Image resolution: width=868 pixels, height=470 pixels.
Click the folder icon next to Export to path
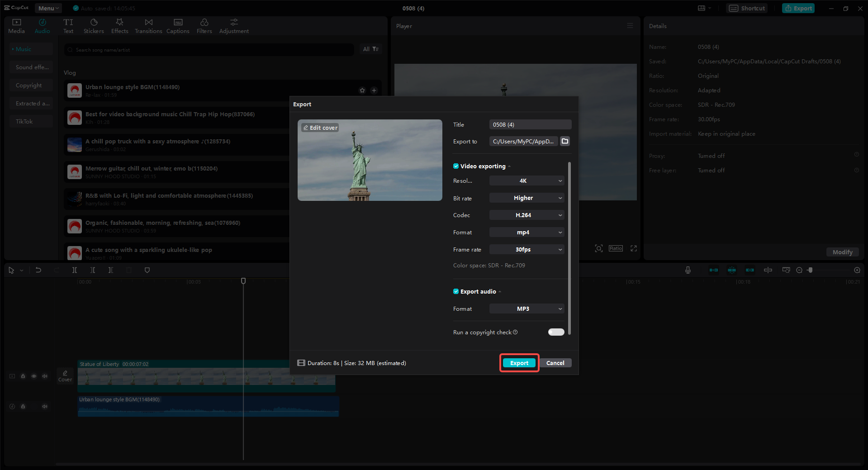pyautogui.click(x=564, y=141)
